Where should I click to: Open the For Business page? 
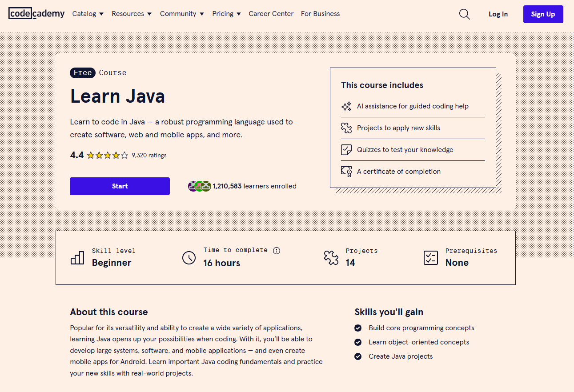tap(321, 14)
